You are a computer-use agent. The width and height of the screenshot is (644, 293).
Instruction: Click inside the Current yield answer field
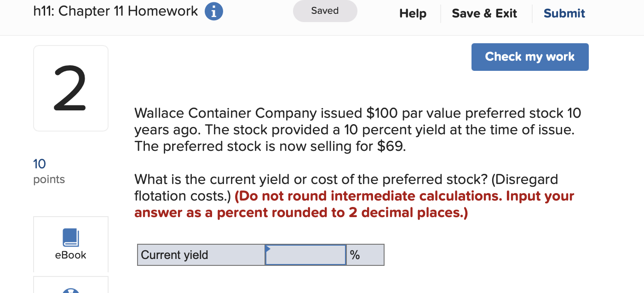point(306,255)
